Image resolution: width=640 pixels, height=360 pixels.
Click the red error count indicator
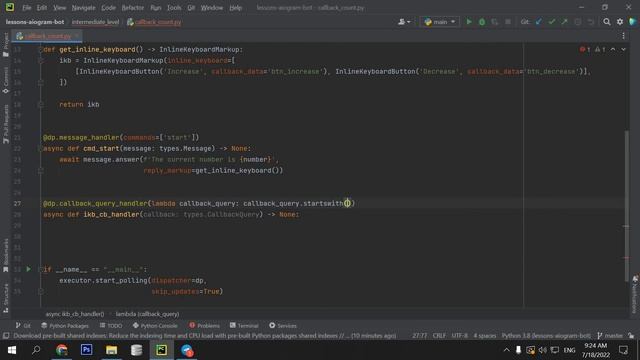click(x=585, y=49)
